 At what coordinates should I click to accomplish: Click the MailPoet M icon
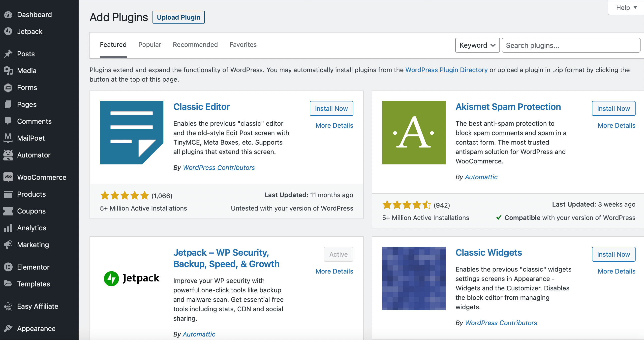(8, 138)
